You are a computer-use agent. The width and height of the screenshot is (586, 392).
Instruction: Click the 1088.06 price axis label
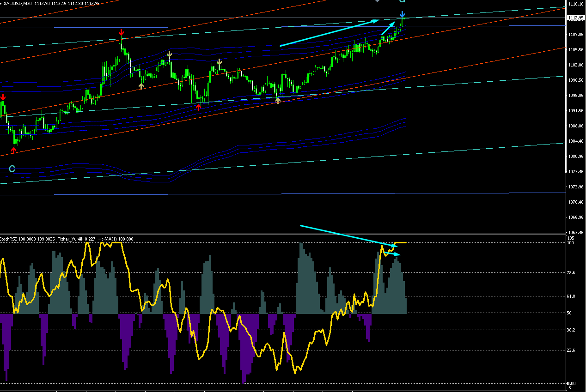(x=575, y=126)
